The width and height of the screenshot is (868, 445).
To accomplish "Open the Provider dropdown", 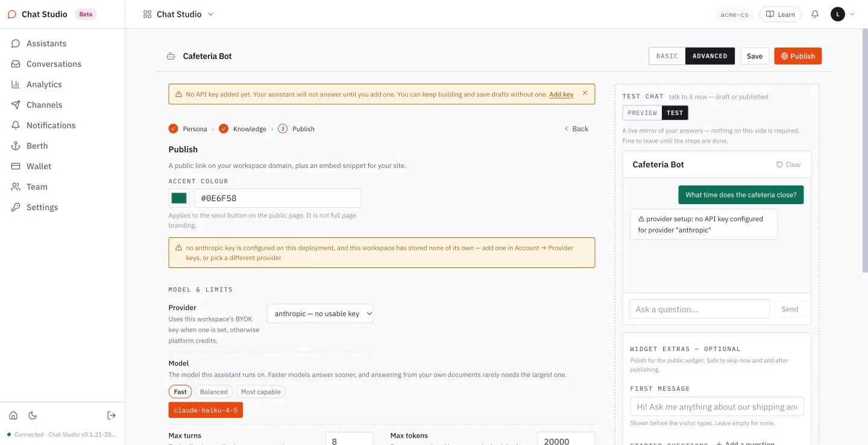I will [320, 313].
